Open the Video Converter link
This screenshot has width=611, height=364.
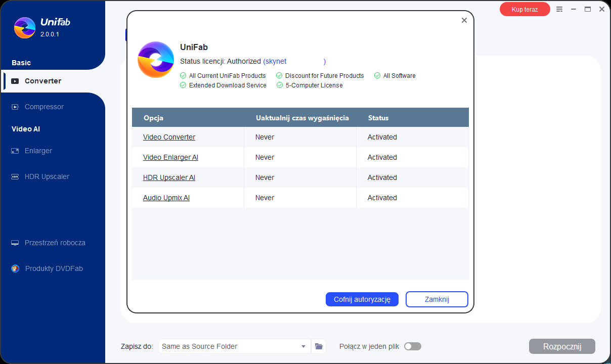point(169,137)
